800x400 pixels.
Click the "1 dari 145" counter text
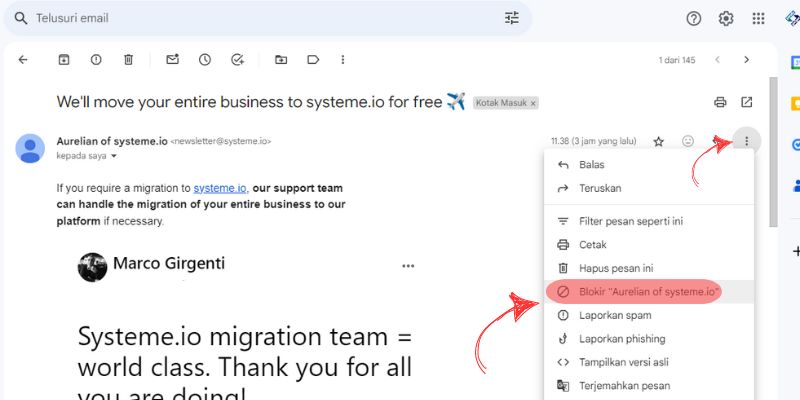pos(677,60)
